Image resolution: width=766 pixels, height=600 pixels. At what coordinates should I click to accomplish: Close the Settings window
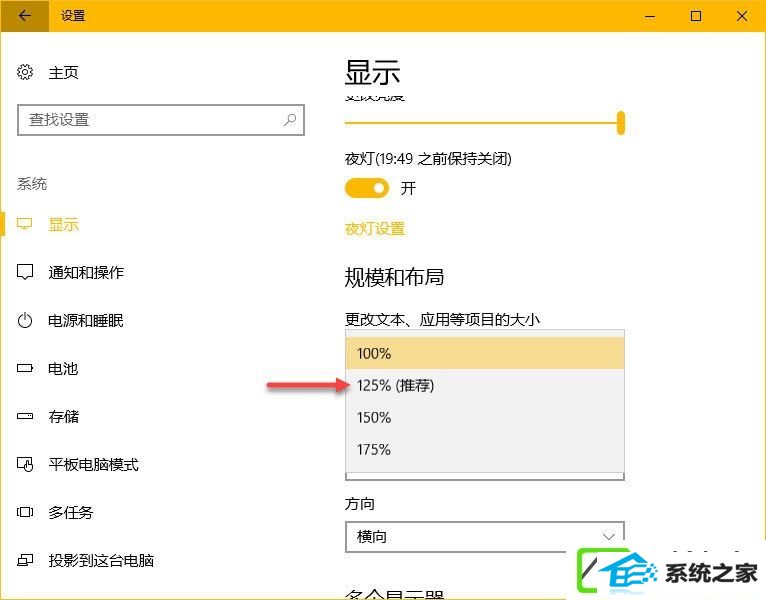click(742, 16)
